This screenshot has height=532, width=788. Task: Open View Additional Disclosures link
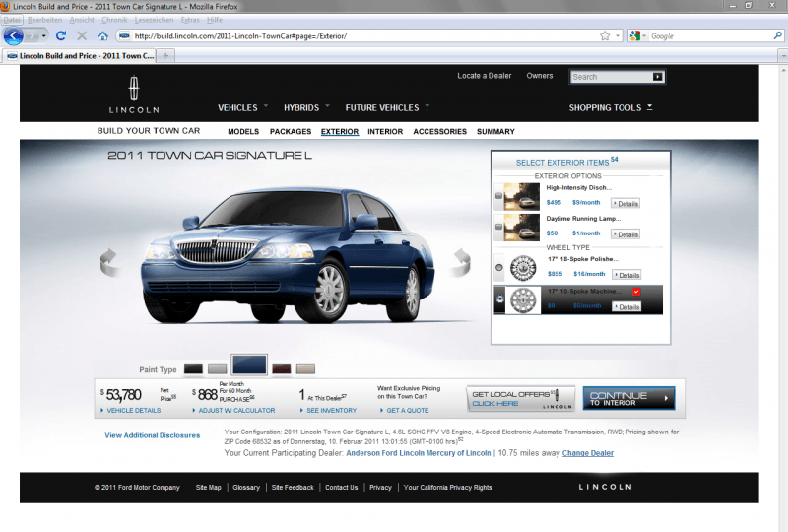pyautogui.click(x=153, y=435)
